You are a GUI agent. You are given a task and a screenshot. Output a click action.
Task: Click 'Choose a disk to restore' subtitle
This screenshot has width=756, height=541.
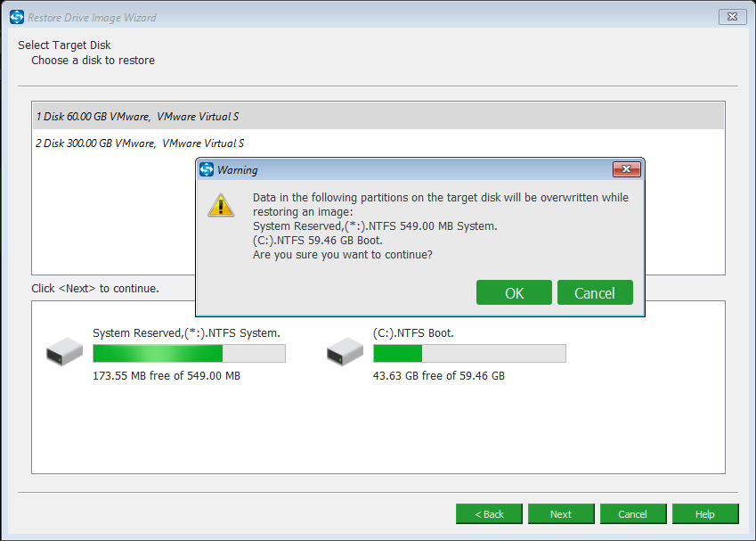point(93,61)
